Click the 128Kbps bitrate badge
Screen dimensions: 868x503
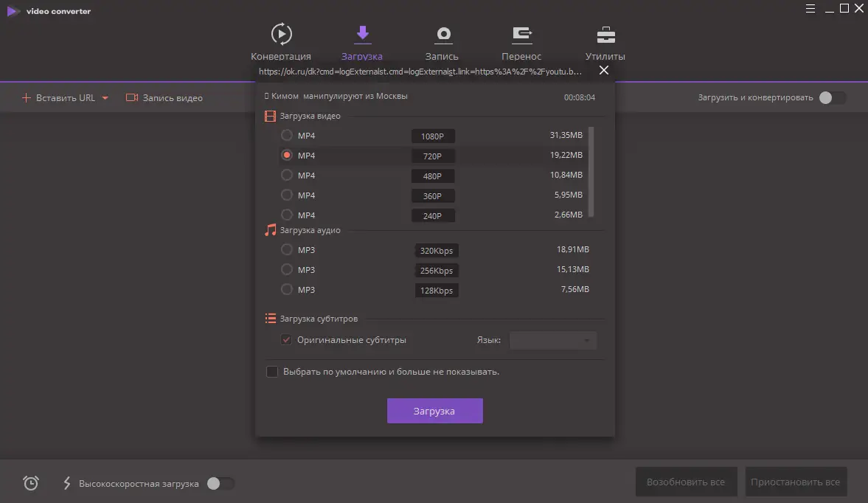pos(437,291)
